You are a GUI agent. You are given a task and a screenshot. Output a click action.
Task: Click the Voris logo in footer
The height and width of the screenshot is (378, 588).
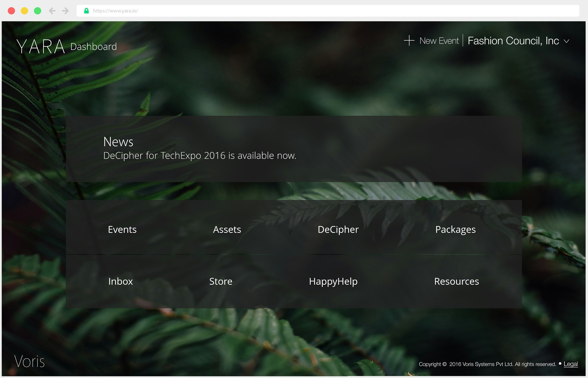click(29, 361)
